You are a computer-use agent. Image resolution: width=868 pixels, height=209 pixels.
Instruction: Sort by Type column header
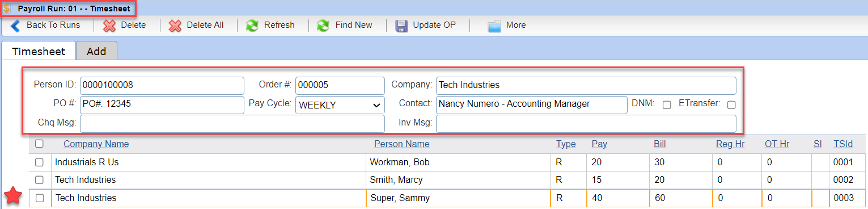pyautogui.click(x=566, y=144)
